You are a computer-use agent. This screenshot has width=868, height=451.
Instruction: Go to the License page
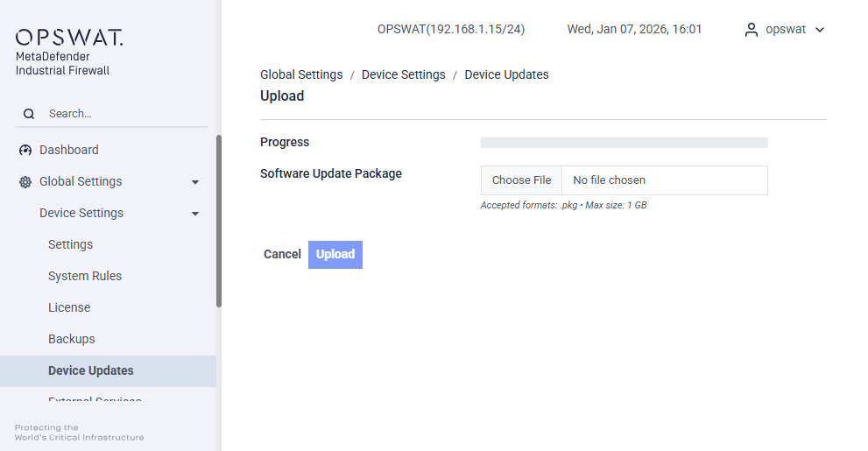(69, 307)
